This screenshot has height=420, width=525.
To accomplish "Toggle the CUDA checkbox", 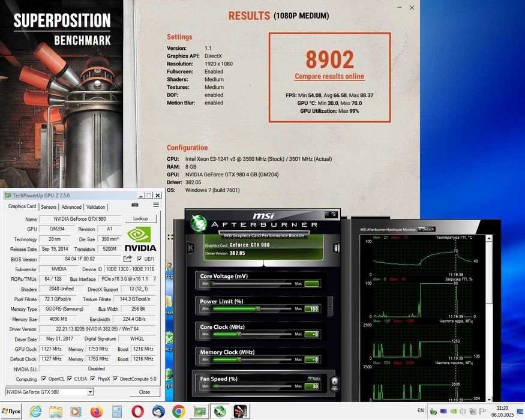I will point(70,379).
